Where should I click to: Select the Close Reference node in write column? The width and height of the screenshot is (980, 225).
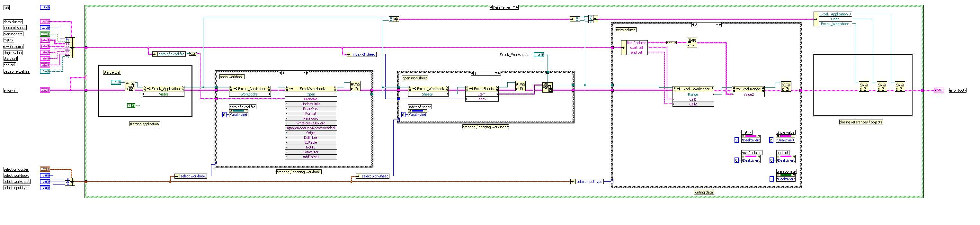tap(786, 87)
